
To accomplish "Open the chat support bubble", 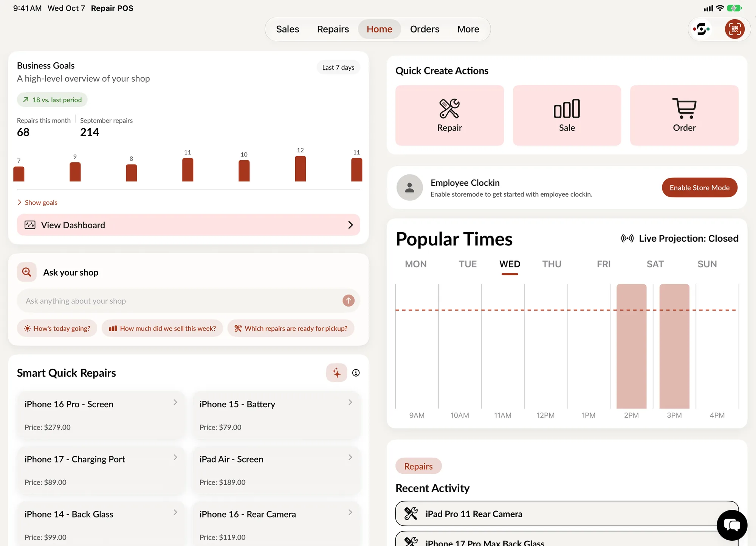I will 732,525.
